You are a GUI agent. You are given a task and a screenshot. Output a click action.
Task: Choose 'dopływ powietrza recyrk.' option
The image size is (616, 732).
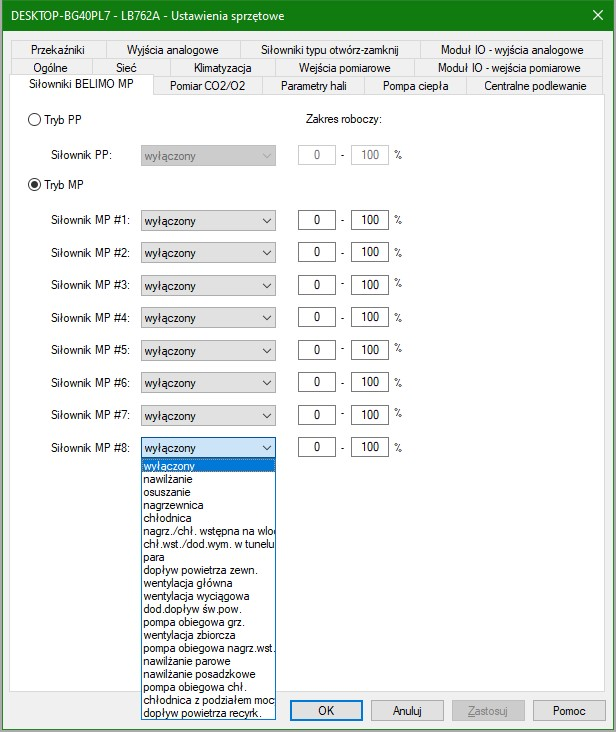[x=208, y=713]
